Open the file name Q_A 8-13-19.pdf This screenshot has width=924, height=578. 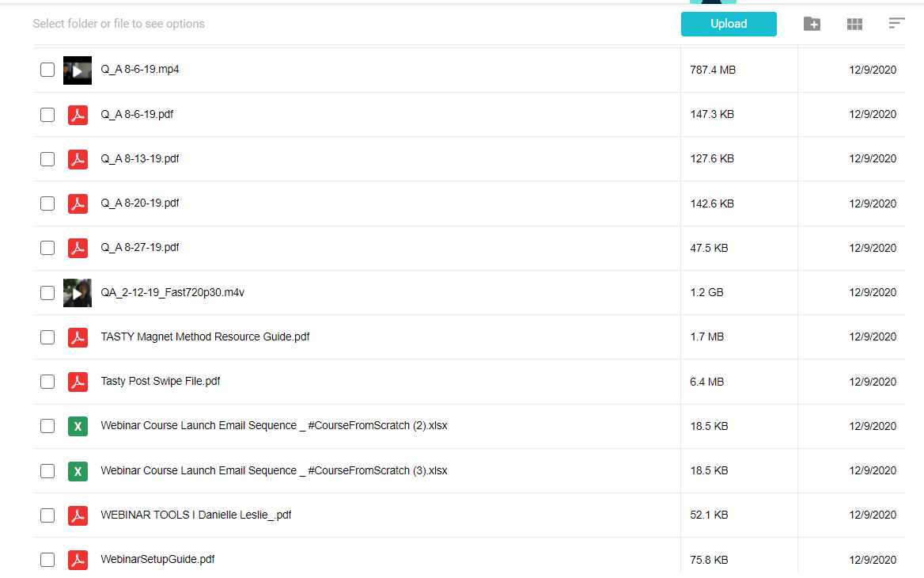point(140,158)
